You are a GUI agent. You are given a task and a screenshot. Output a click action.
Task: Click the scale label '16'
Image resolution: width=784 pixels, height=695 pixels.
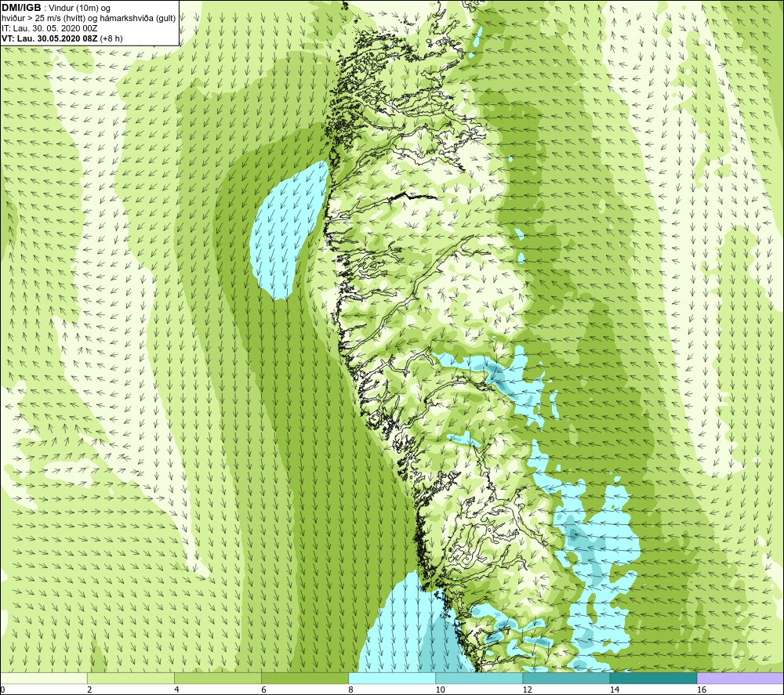[x=701, y=690]
